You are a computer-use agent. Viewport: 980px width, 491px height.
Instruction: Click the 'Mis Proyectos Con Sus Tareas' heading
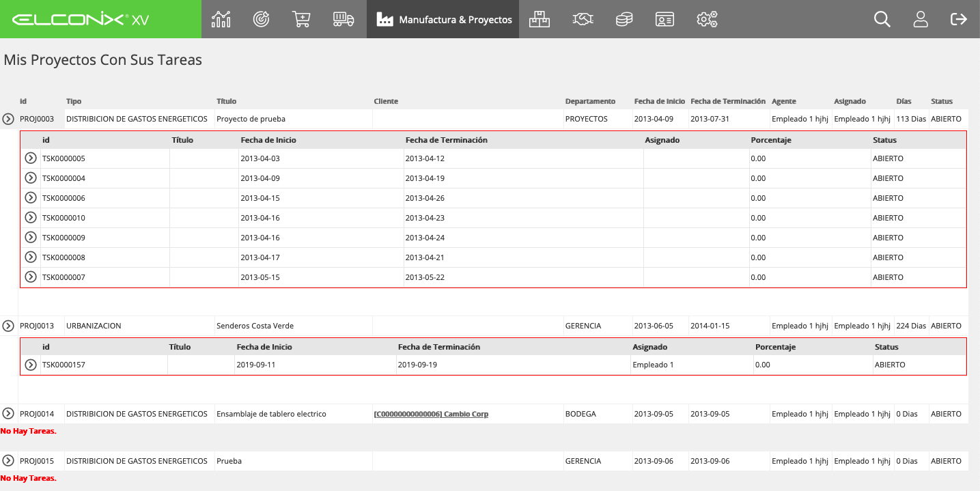coord(103,59)
